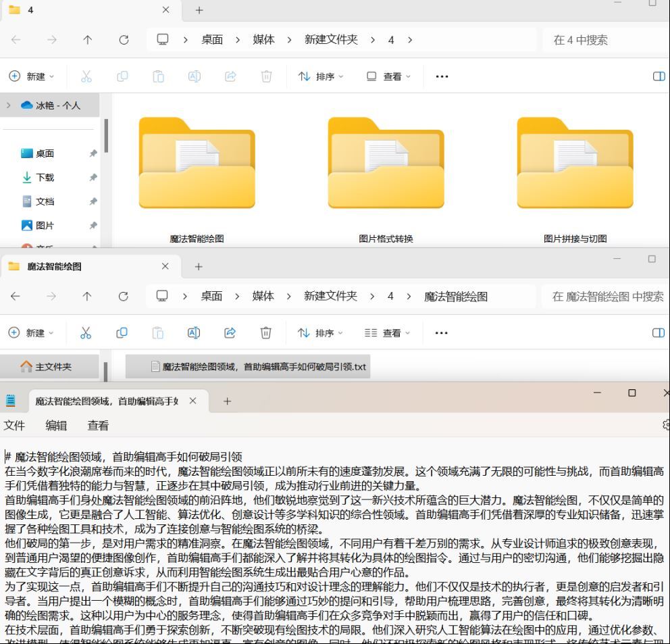Click the Cut icon in 魔法智能绘图 window toolbar
The image size is (670, 644).
pyautogui.click(x=86, y=332)
